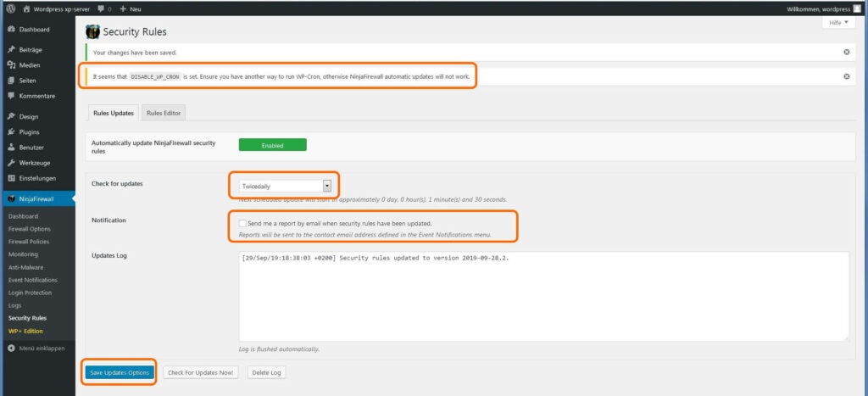The height and width of the screenshot is (396, 868).
Task: Click the Benutzer icon in the sidebar
Action: (11, 148)
